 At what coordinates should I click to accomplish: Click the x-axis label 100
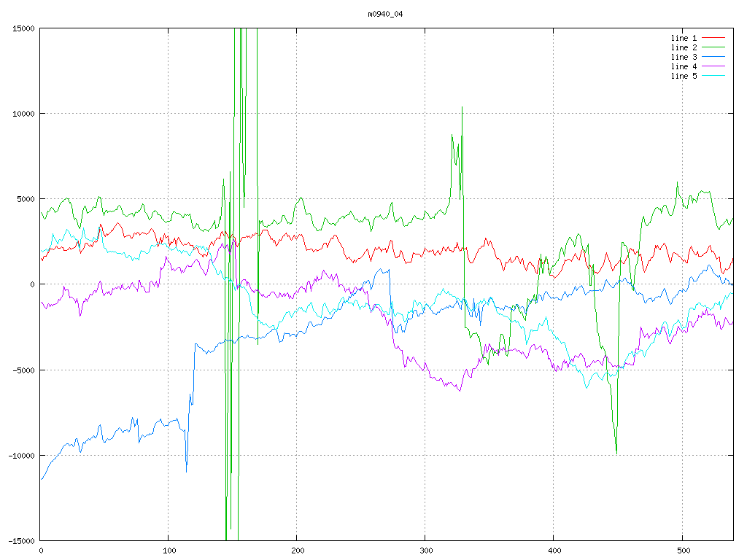[x=169, y=551]
